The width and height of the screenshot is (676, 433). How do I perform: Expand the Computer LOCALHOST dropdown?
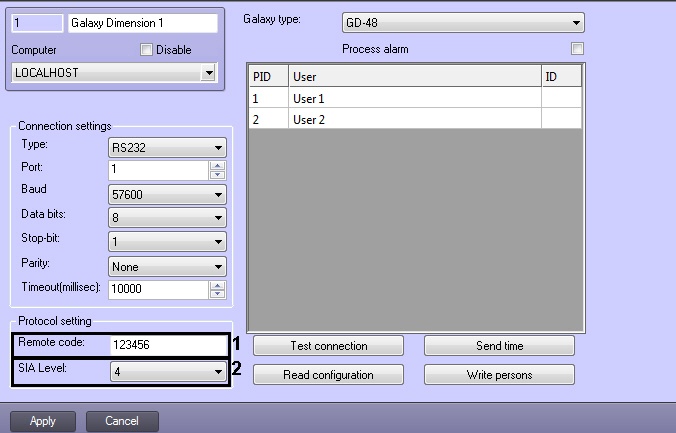115,72
